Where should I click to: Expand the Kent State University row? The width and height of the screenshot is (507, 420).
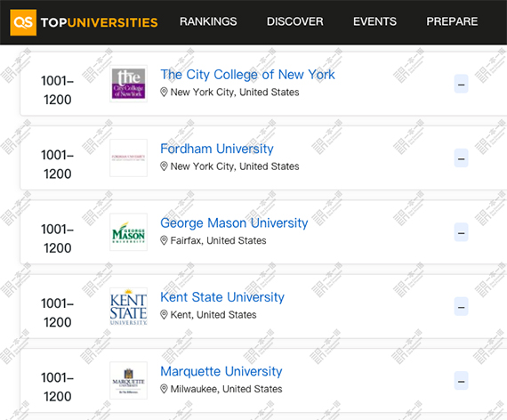461,306
